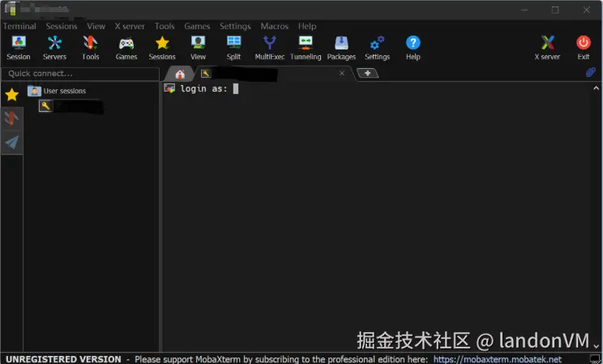Select the saved session under User sessions
603x364 pixels.
coord(71,106)
